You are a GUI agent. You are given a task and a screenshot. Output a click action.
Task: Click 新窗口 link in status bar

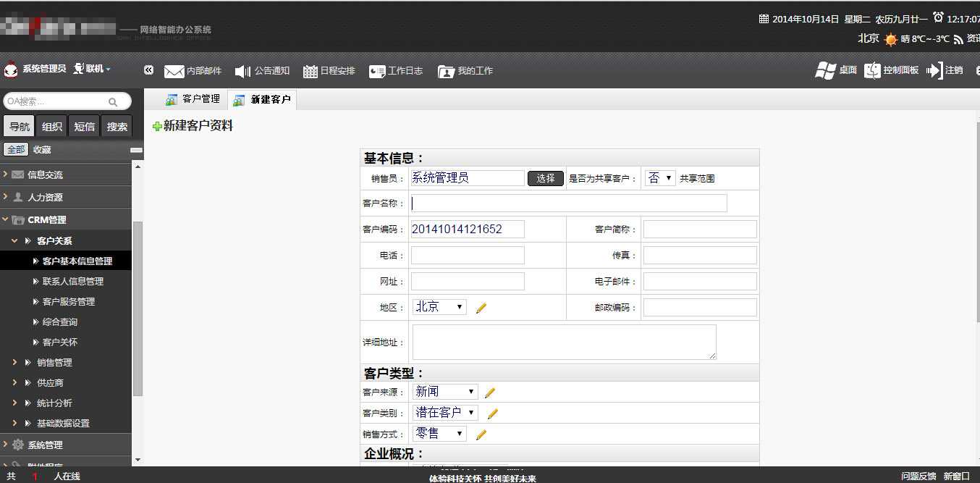pyautogui.click(x=957, y=476)
